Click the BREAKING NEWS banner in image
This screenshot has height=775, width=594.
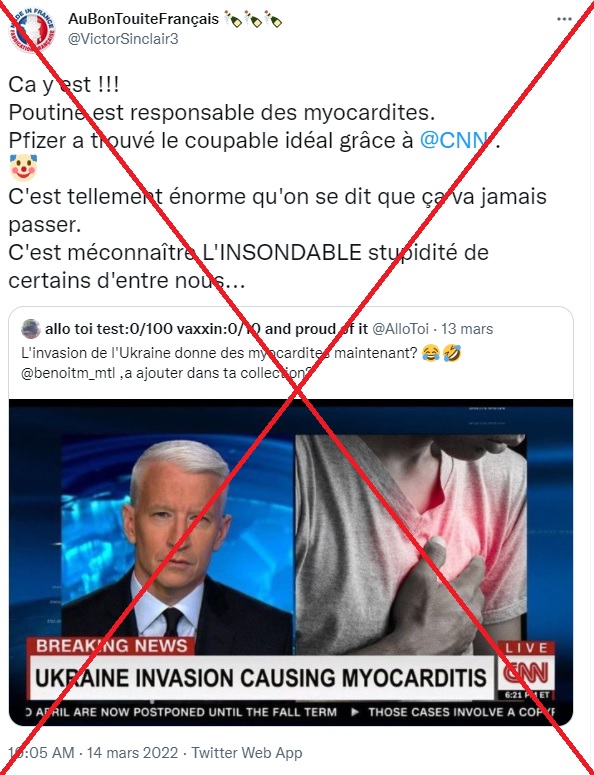point(112,646)
